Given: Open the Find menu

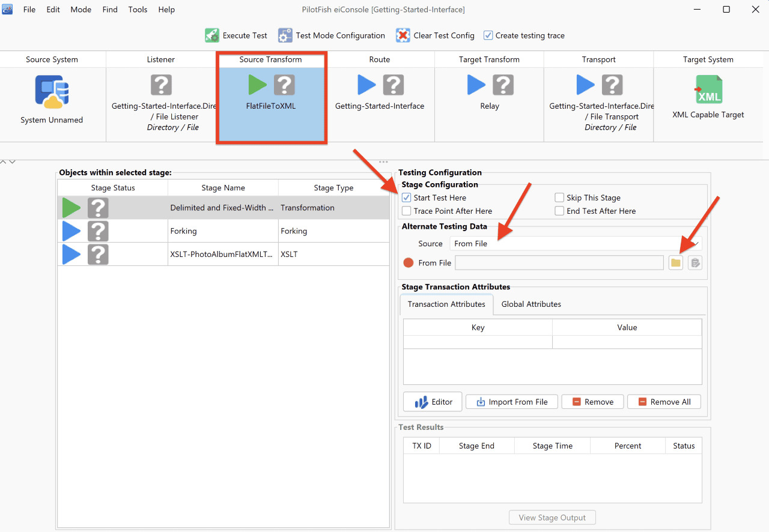Looking at the screenshot, I should (x=110, y=10).
